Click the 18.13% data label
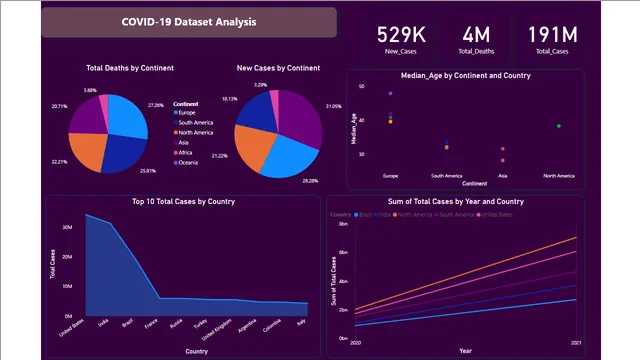 [230, 99]
